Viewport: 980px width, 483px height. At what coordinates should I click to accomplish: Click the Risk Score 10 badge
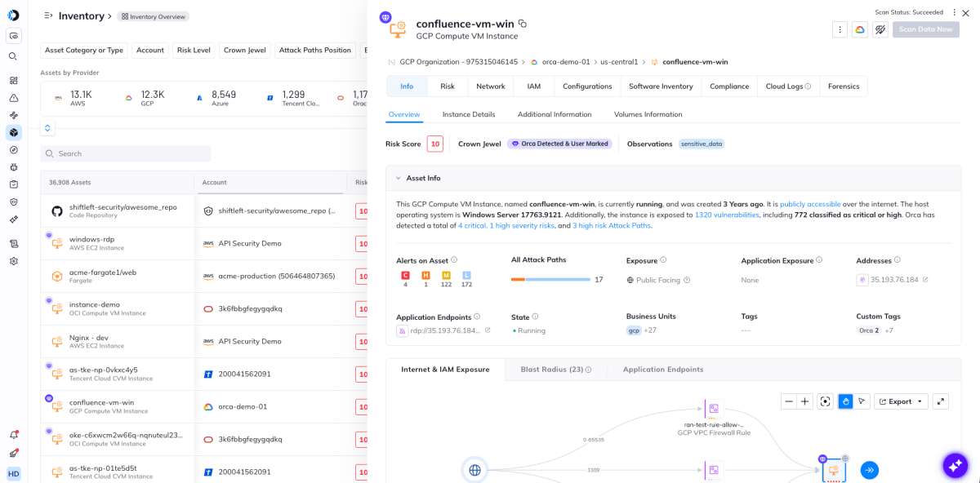[435, 144]
